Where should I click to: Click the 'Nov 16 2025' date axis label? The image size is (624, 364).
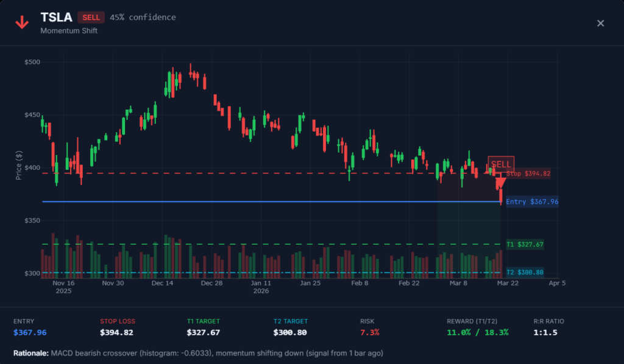[x=63, y=287]
